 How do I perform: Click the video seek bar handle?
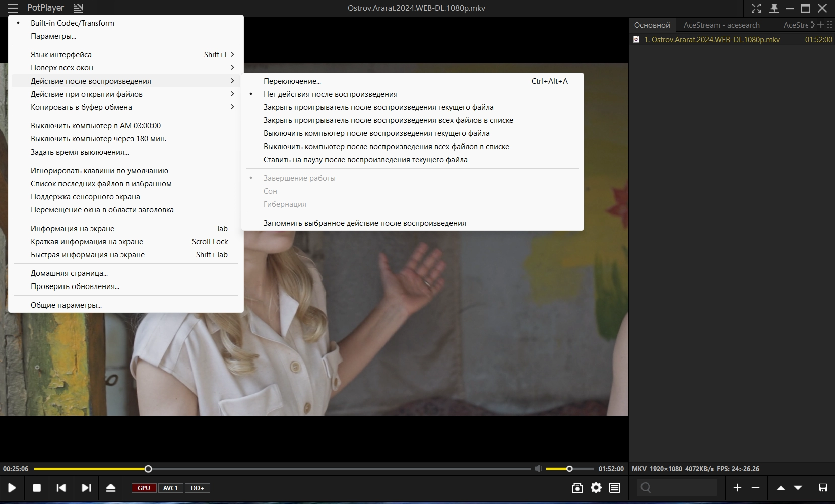pos(148,469)
